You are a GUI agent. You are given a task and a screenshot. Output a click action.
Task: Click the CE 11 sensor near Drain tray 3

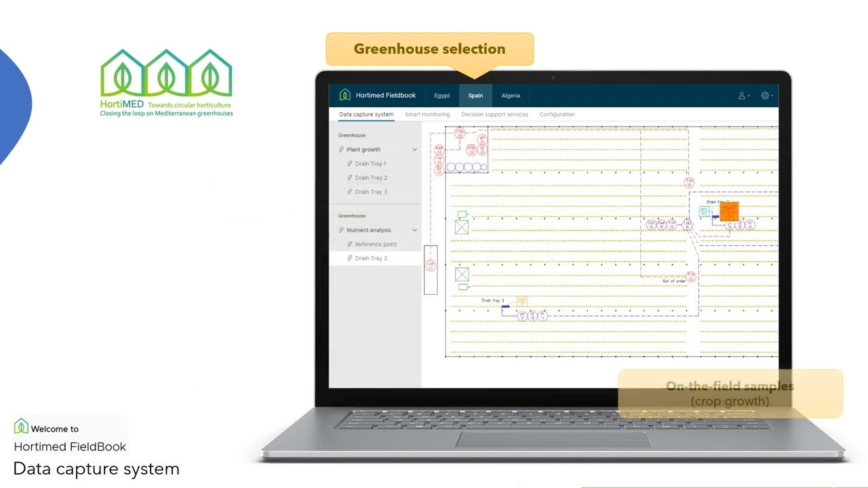click(x=532, y=316)
